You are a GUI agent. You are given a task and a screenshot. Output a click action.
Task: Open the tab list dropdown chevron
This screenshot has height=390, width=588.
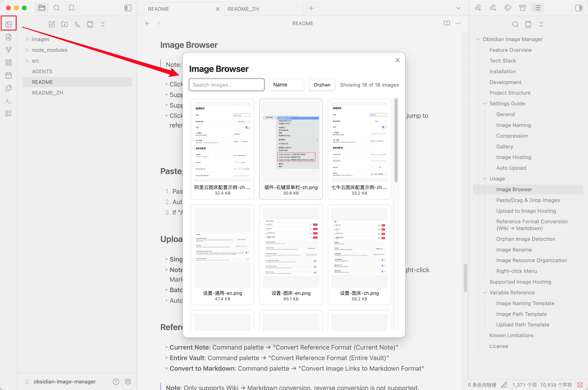point(458,8)
